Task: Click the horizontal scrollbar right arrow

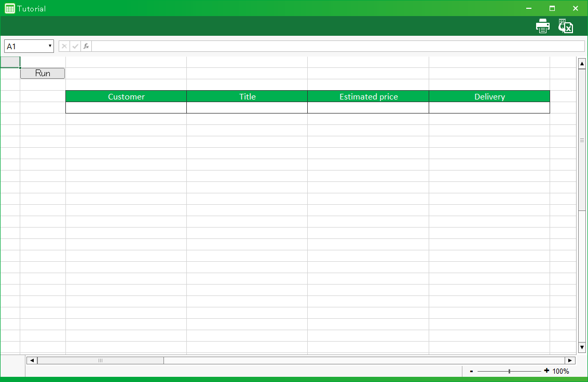Action: tap(570, 360)
